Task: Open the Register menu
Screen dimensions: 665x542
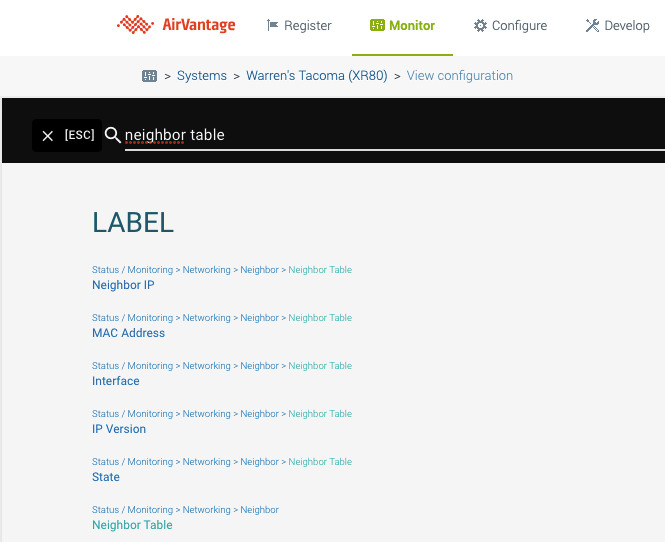Action: [299, 26]
